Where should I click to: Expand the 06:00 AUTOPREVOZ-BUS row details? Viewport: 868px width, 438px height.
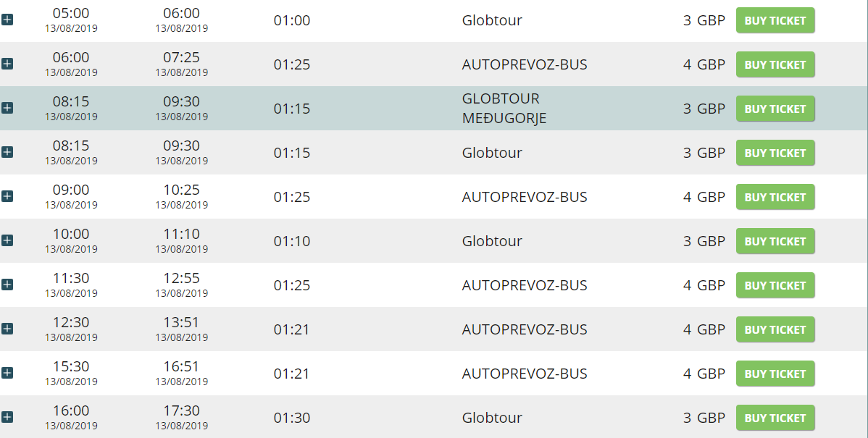tap(7, 64)
